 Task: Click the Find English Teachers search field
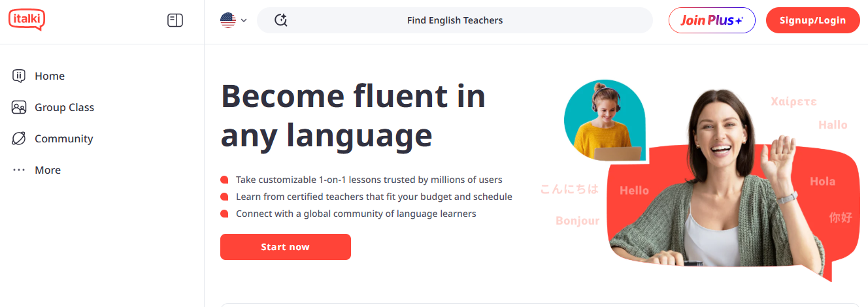pyautogui.click(x=455, y=20)
